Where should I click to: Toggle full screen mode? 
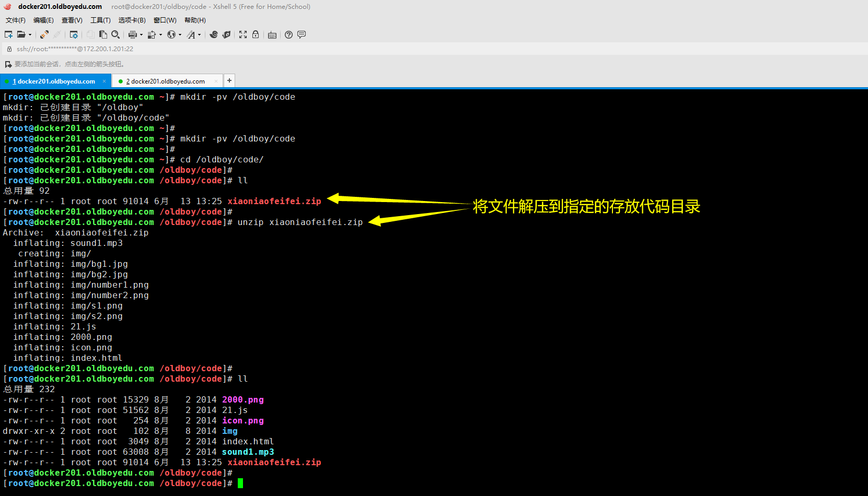click(x=243, y=34)
